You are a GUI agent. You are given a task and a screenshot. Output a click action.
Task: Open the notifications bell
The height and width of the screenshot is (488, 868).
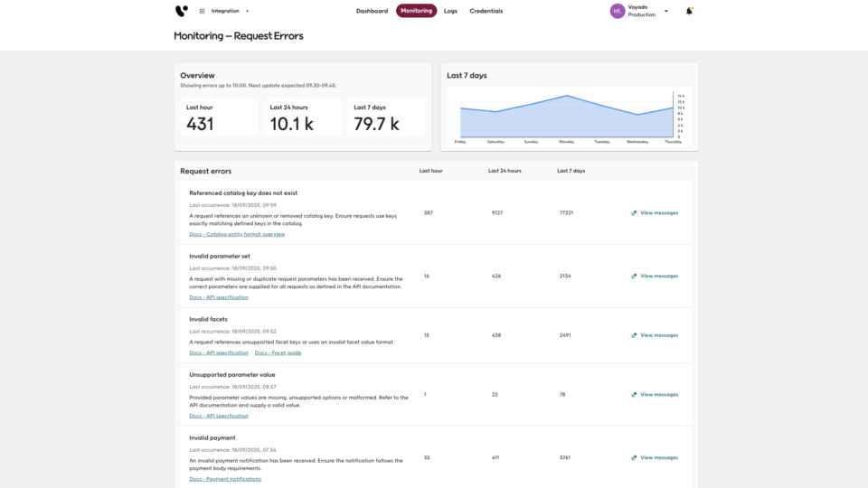[689, 11]
